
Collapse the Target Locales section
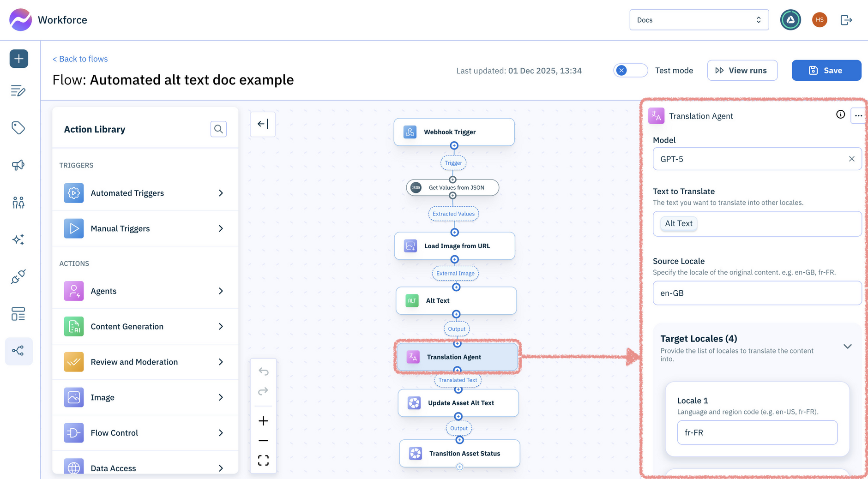pos(848,346)
